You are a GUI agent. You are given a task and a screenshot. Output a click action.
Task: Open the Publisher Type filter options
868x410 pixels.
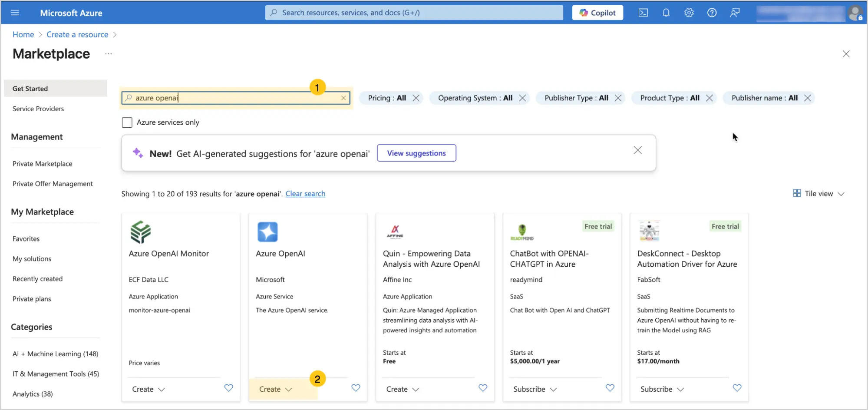coord(576,98)
